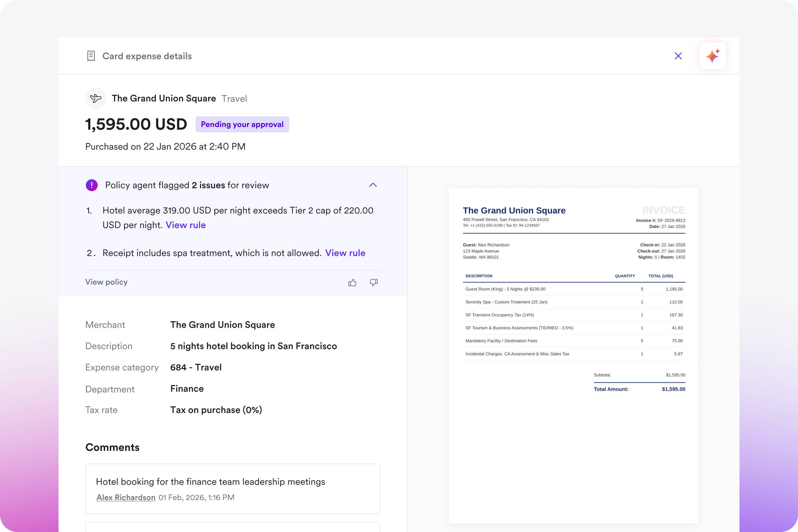Click the Expense category value 684 - Travel
This screenshot has height=532, width=798.
point(196,367)
